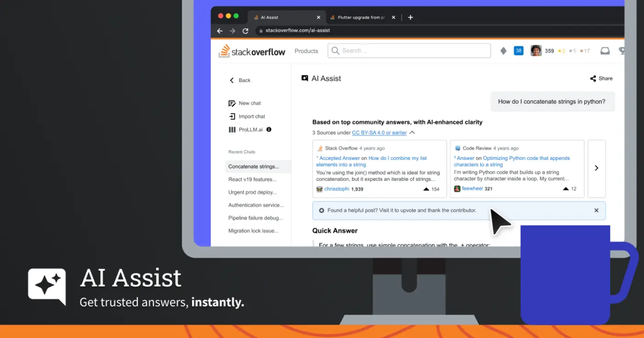Screen dimensions: 644x338
Task: Click the Back chevron in the sidebar
Action: [232, 80]
